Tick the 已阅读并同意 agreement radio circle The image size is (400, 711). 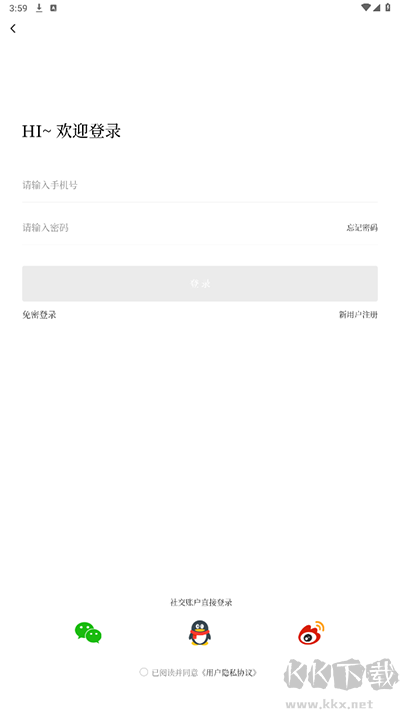[x=143, y=672]
